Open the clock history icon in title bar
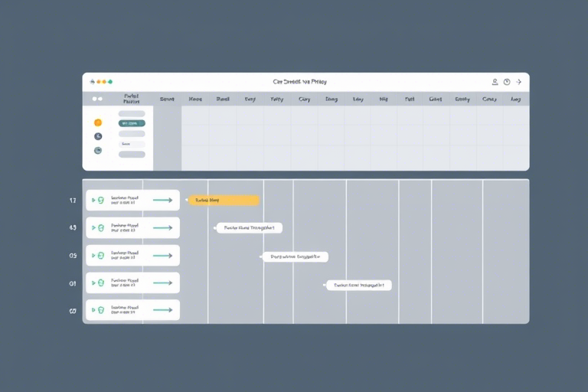 click(x=507, y=82)
